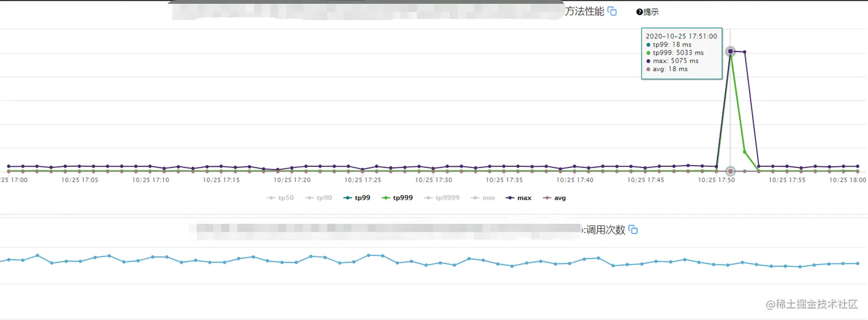868x320 pixels.
Task: Click tooltip line avg: 18 ms
Action: [667, 69]
